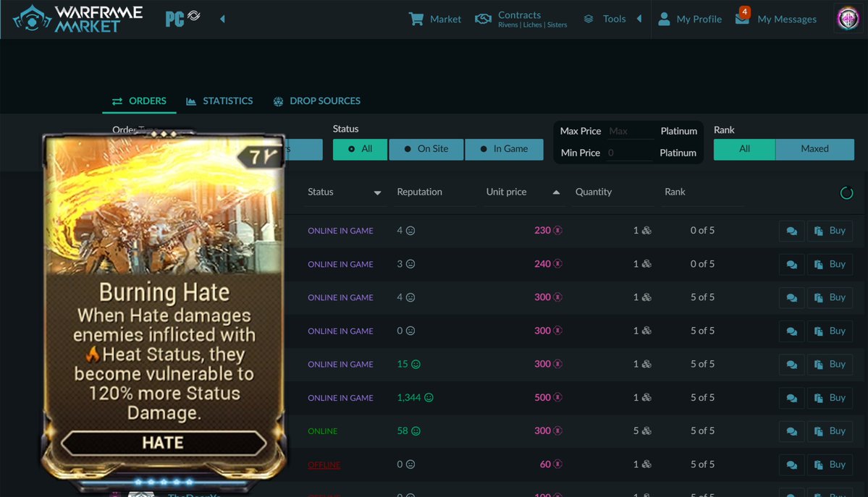This screenshot has width=868, height=497.
Task: Buy the 230 platinum order
Action: click(x=829, y=231)
